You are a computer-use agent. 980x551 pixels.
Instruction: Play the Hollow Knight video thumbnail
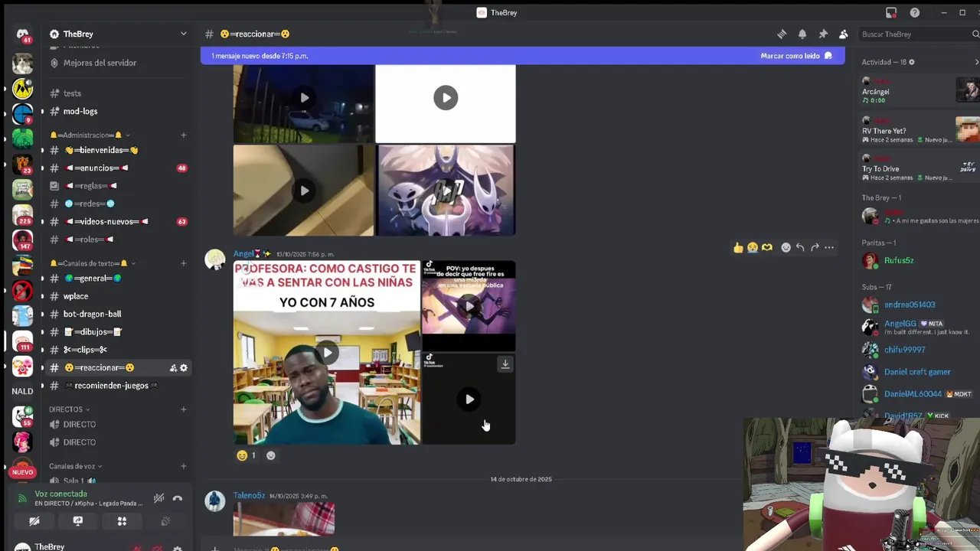click(446, 191)
